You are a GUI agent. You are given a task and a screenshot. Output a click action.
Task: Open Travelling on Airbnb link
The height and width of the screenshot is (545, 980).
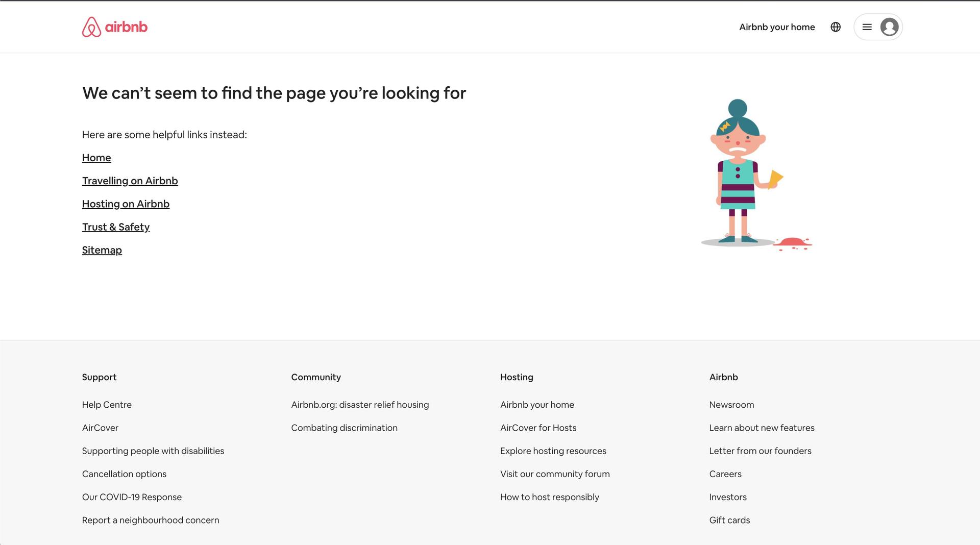pyautogui.click(x=130, y=181)
